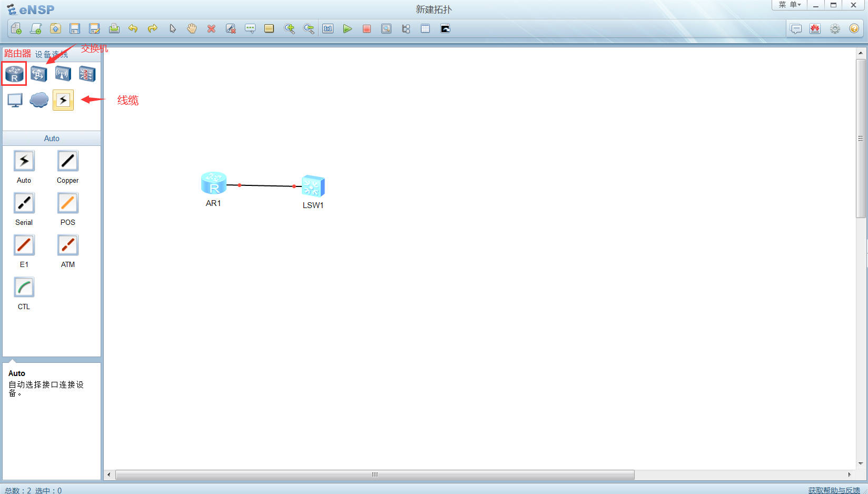
Task: Click the red X delete tool
Action: pyautogui.click(x=211, y=28)
